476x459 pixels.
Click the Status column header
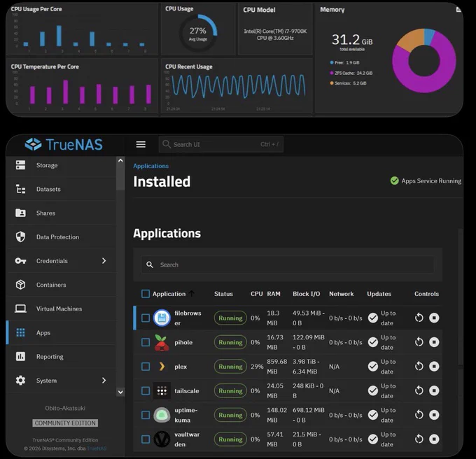pos(223,294)
